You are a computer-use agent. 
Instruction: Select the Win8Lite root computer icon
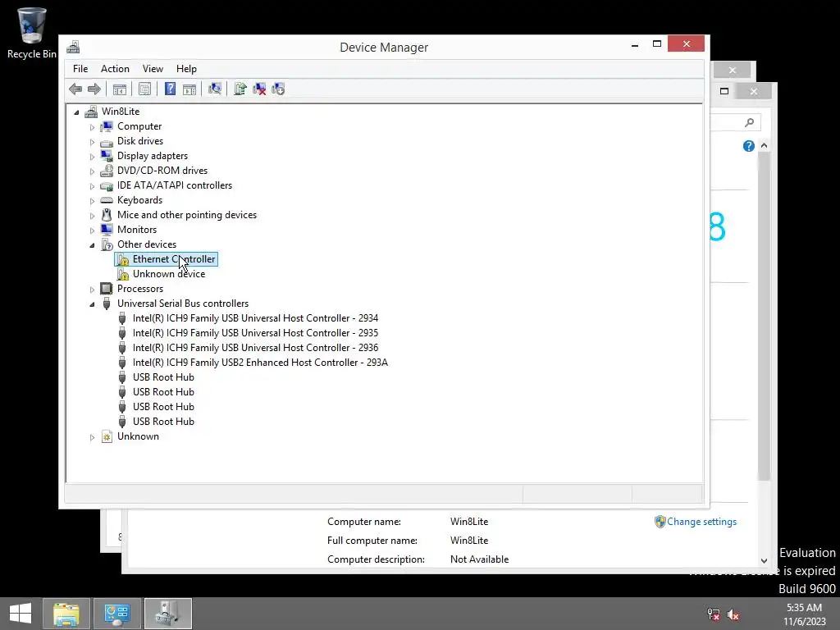[x=92, y=112]
